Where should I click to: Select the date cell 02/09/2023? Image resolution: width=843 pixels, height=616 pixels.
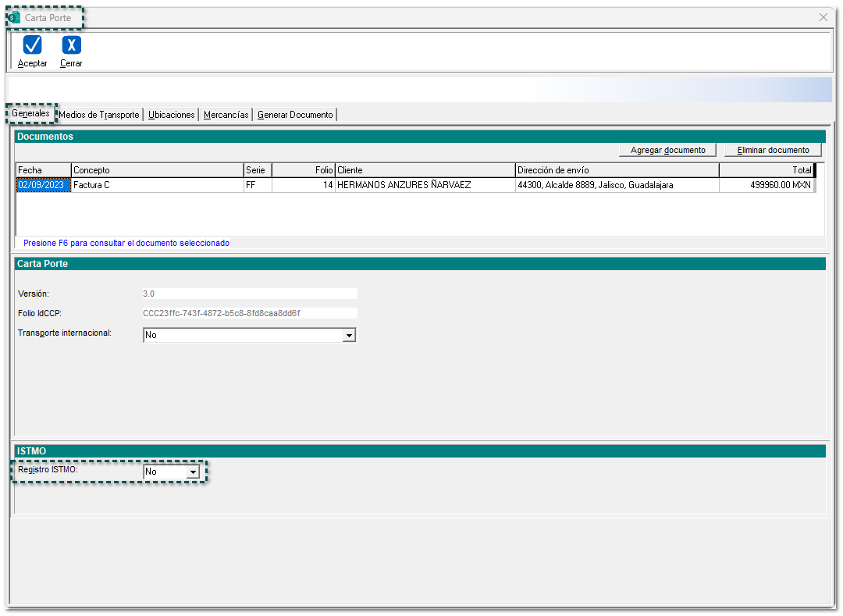(44, 185)
